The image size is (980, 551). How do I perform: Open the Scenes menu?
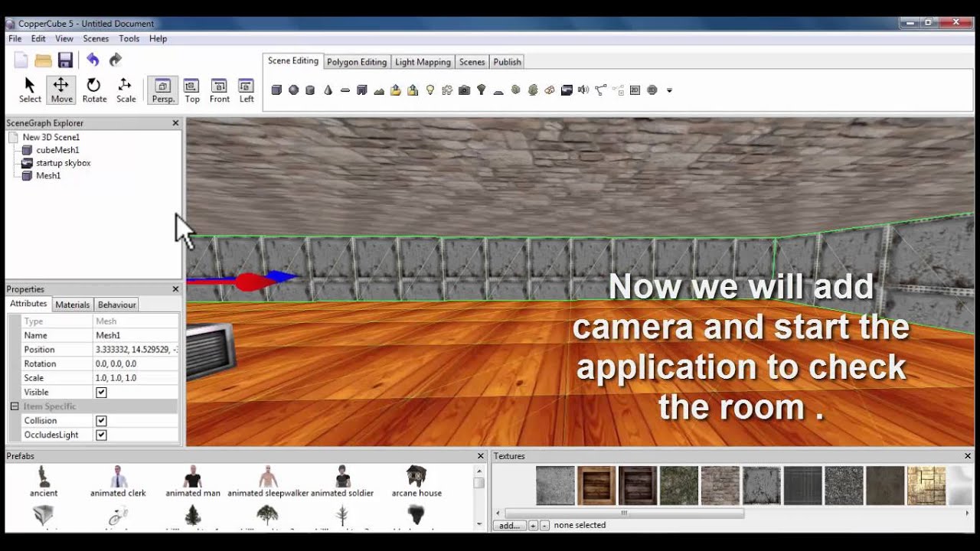click(96, 38)
